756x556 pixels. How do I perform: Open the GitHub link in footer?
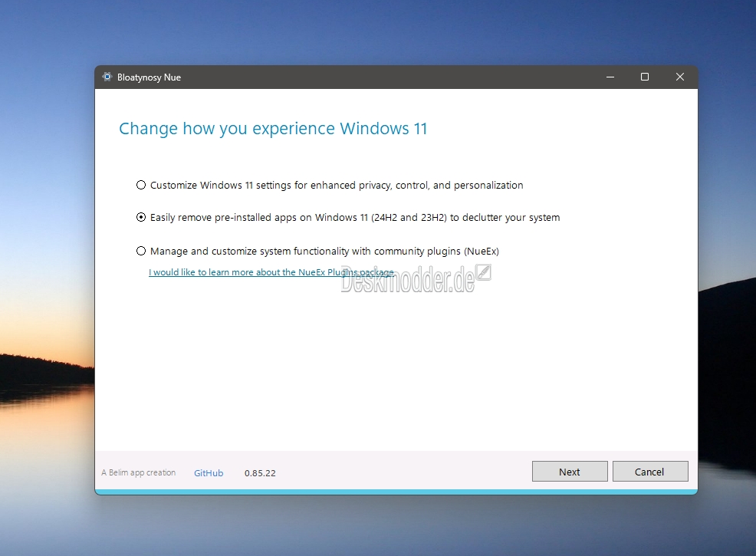click(209, 473)
